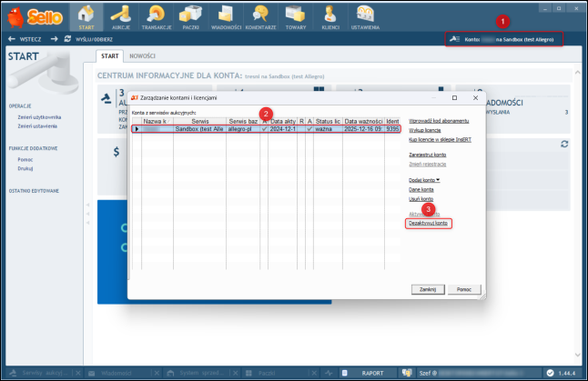The width and height of the screenshot is (588, 381).
Task: Click the WYŚLIJ/ODBIERZ sync icon
Action: click(67, 39)
